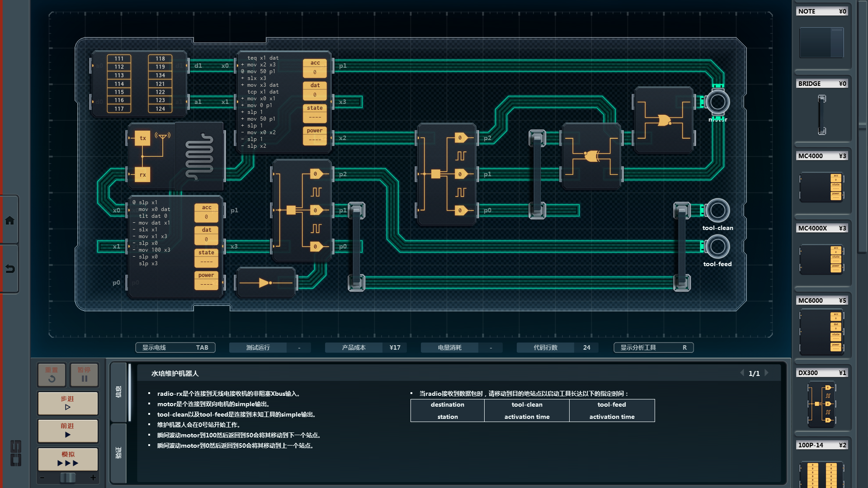Click the undo back arrow icon
Image resolution: width=868 pixels, height=488 pixels.
(9, 269)
